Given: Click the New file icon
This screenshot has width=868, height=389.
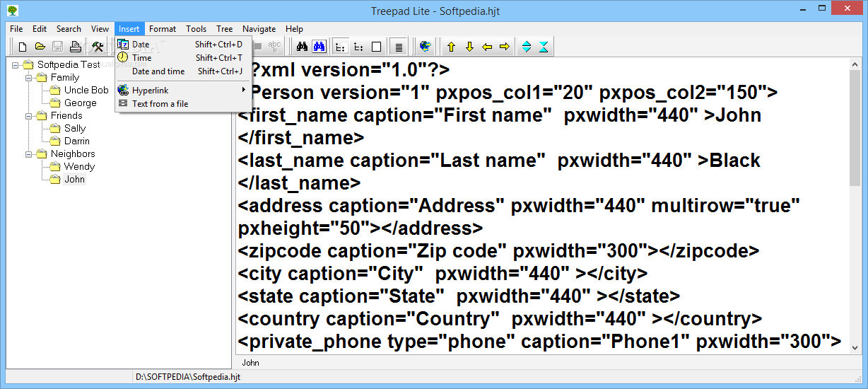Looking at the screenshot, I should coord(23,47).
